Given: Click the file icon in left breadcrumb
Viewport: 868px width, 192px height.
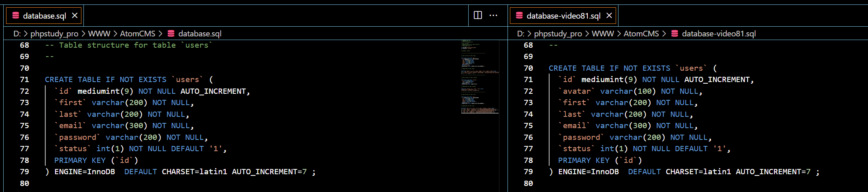Looking at the screenshot, I should pos(171,34).
